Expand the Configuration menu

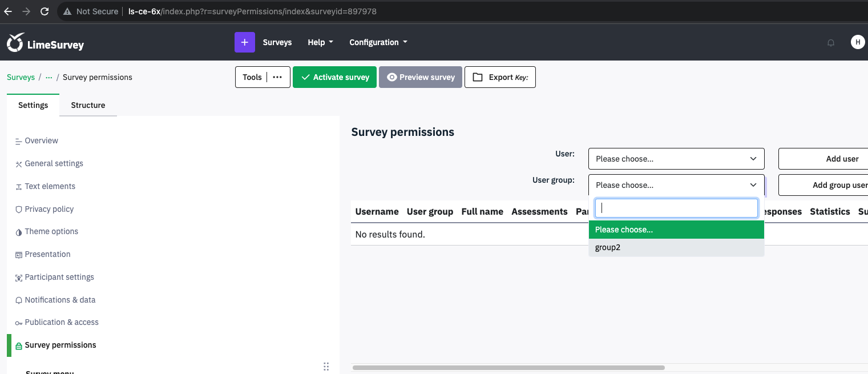pos(378,42)
